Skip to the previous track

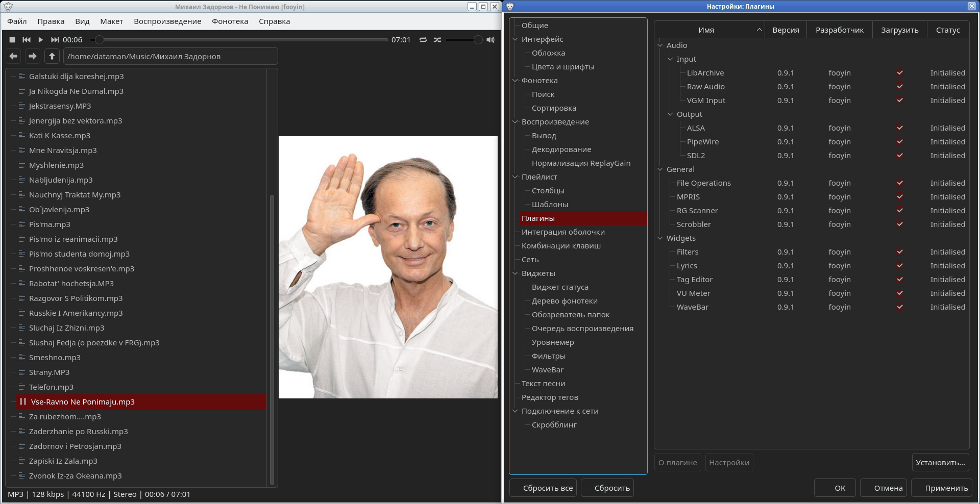27,40
